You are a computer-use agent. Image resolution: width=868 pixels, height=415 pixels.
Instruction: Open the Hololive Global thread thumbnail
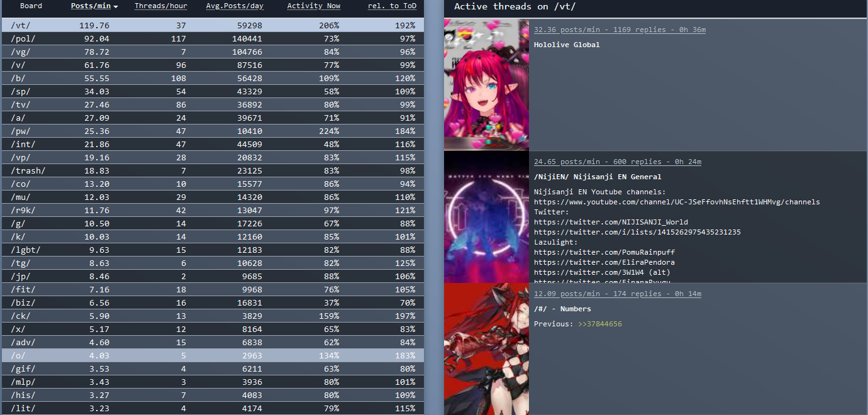pyautogui.click(x=486, y=84)
